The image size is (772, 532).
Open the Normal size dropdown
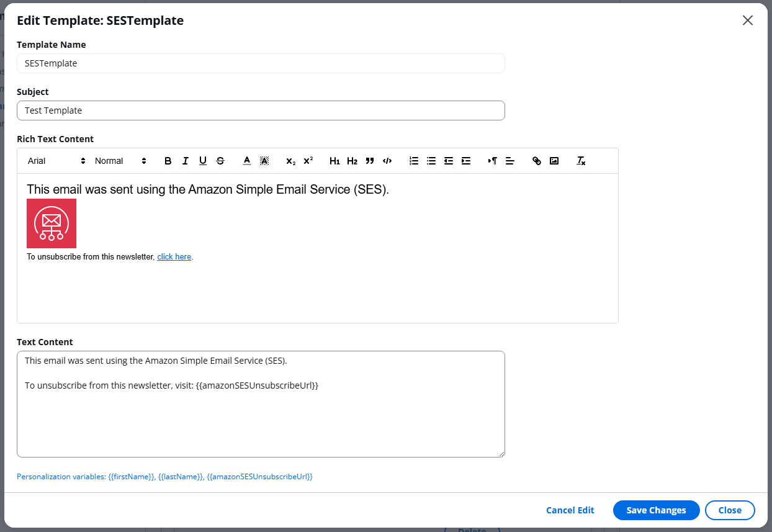click(x=120, y=161)
